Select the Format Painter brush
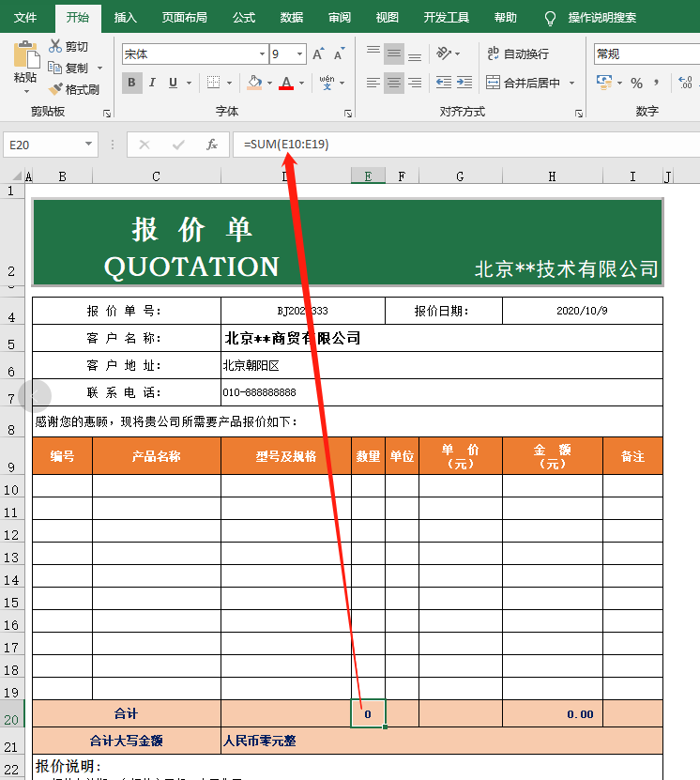This screenshot has width=700, height=780. [x=55, y=89]
